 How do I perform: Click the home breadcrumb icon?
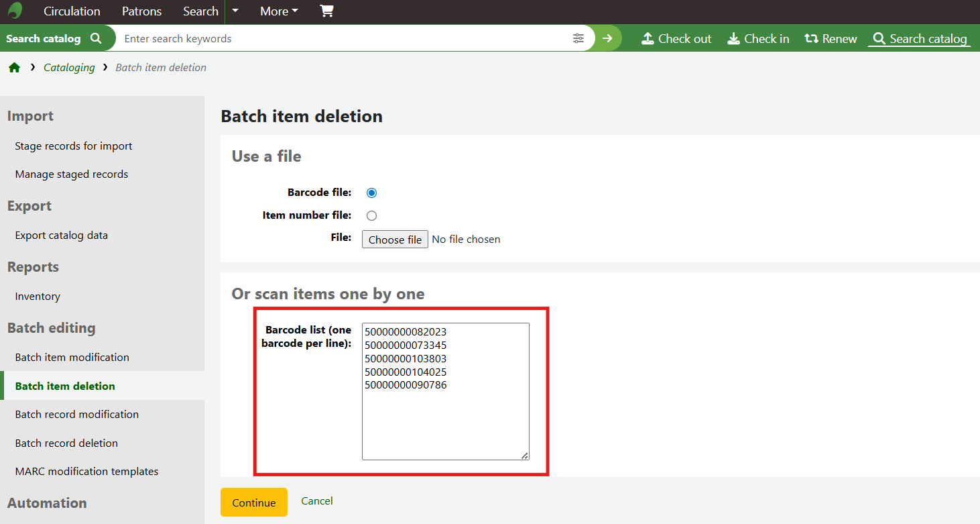click(14, 68)
